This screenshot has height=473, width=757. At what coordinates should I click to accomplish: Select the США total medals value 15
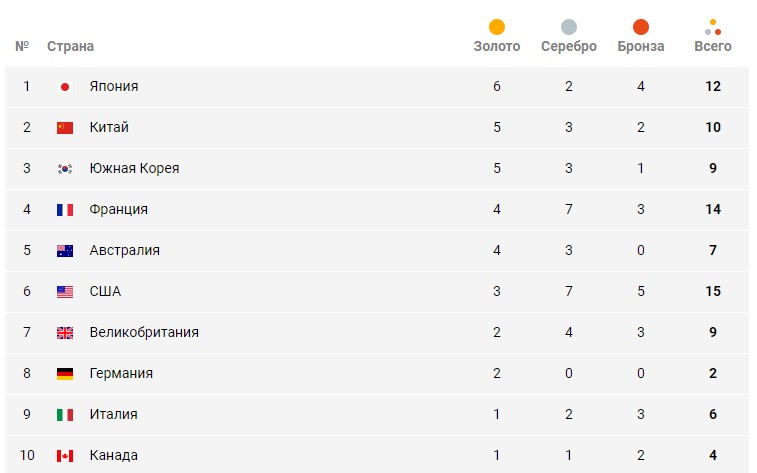point(713,292)
